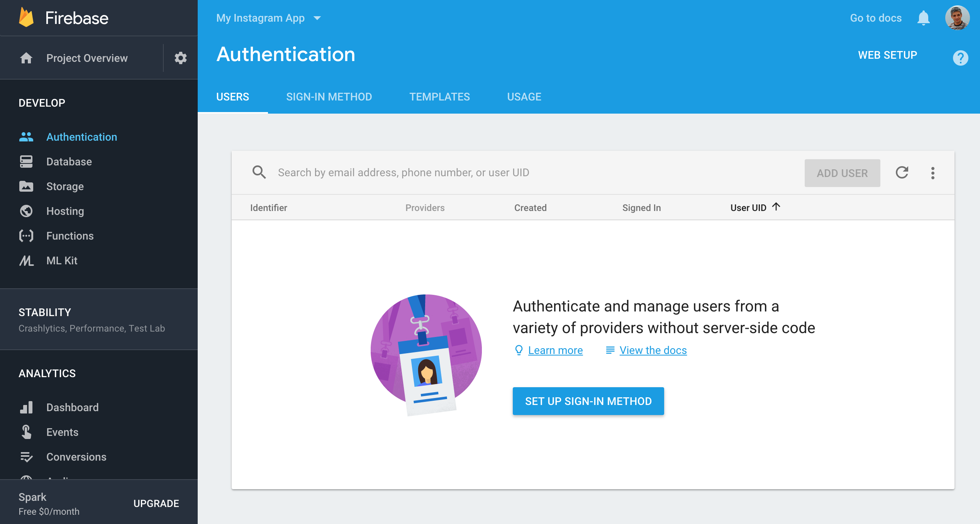This screenshot has width=980, height=524.
Task: Open the Learn more link
Action: [x=555, y=350]
